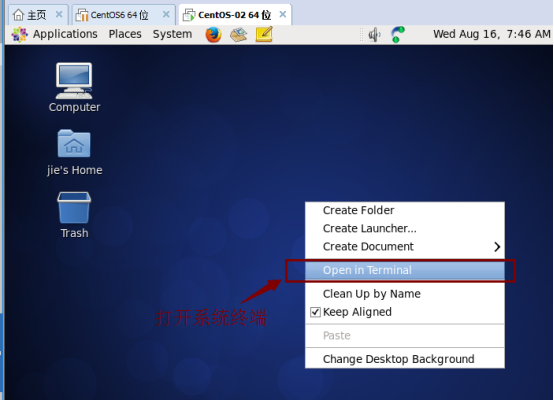Select Create Launcher... in context menu
This screenshot has width=554, height=401.
405,229
